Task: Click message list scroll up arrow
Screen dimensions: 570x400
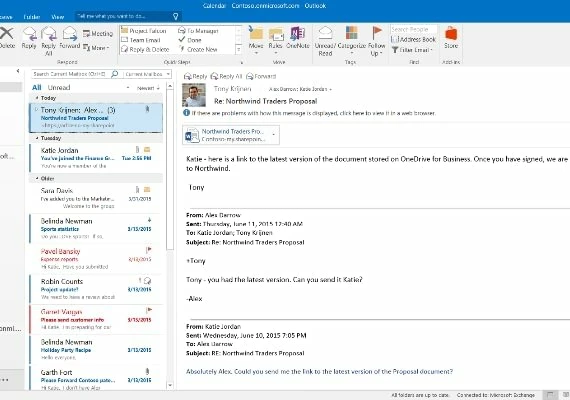Action: click(x=170, y=86)
